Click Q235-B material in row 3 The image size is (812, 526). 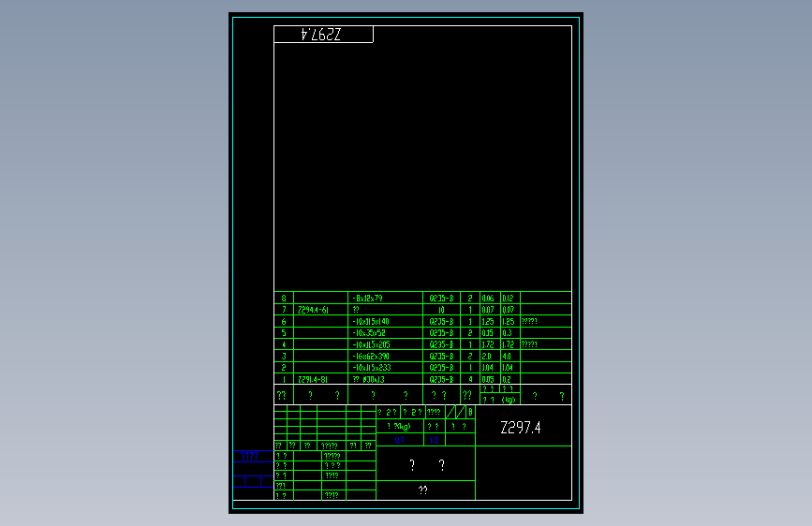click(441, 357)
